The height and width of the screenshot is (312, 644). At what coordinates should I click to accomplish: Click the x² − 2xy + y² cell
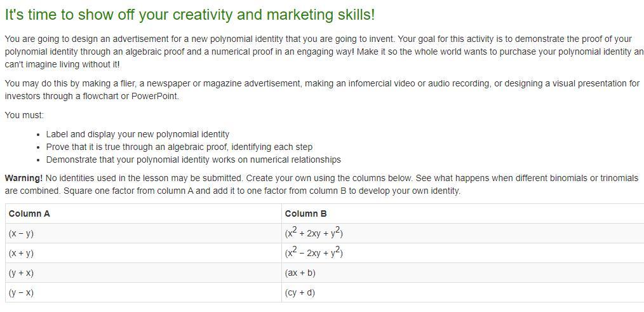tap(463, 253)
